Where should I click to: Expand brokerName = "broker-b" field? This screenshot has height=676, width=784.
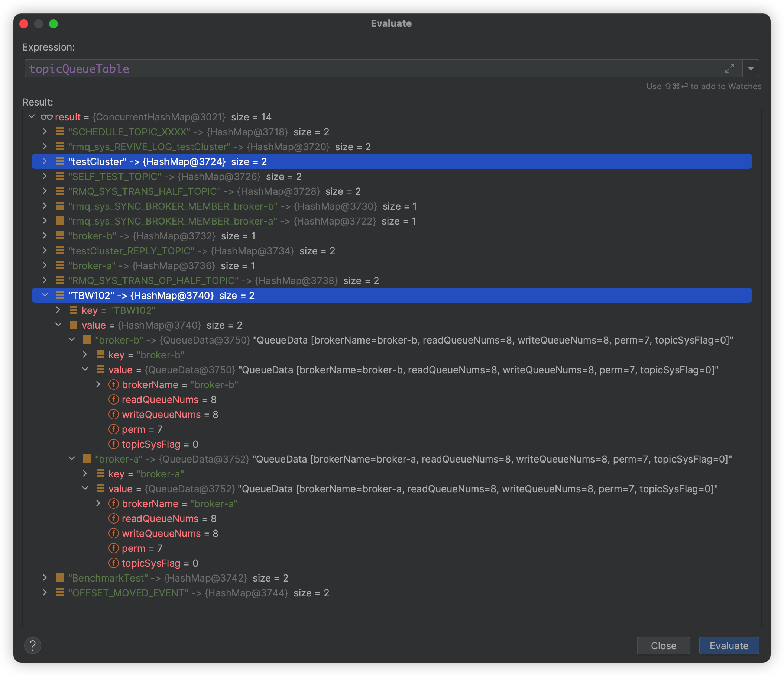point(98,384)
